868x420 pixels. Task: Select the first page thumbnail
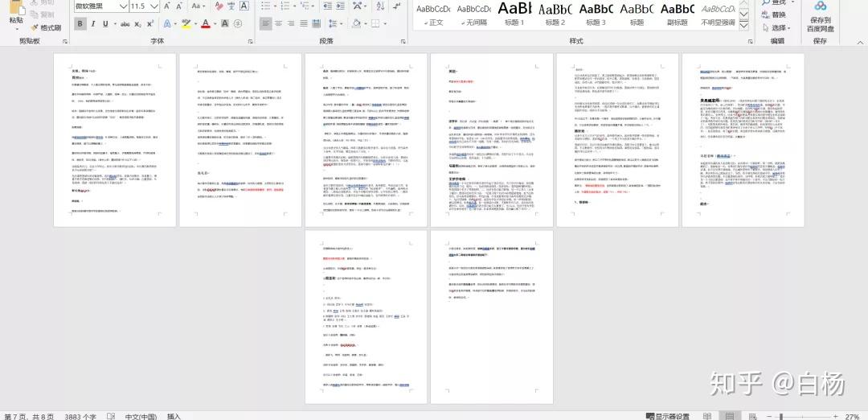(x=115, y=140)
